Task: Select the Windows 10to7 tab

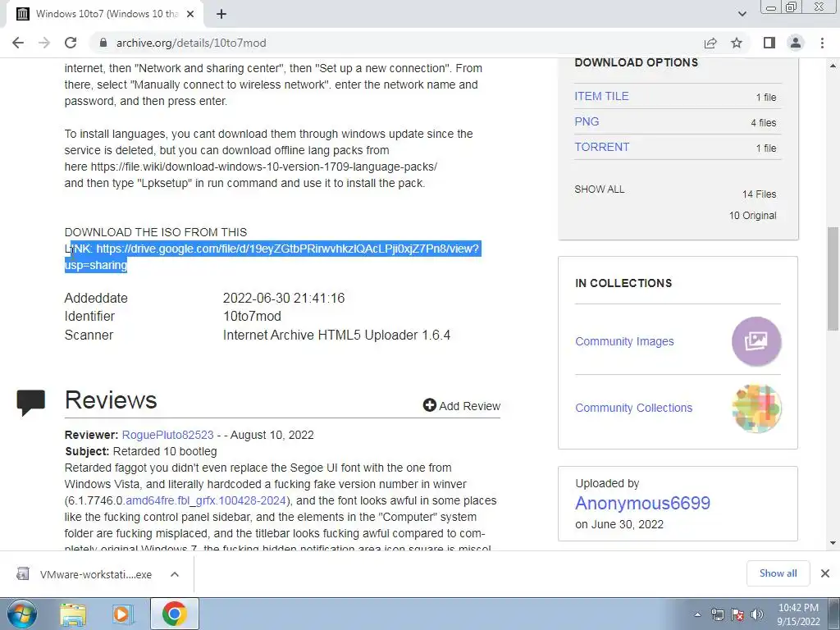Action: [104, 14]
